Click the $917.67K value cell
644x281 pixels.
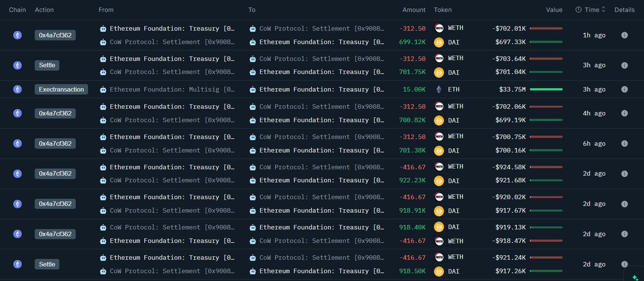[x=511, y=211]
